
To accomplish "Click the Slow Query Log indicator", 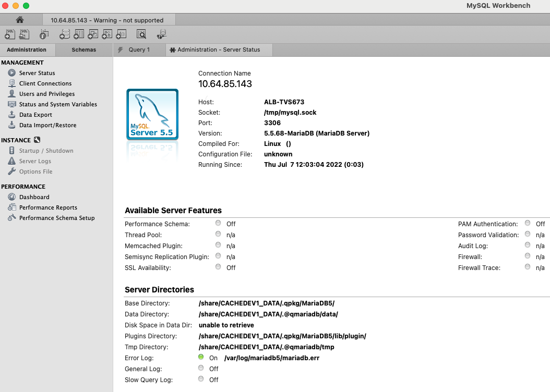I will pyautogui.click(x=201, y=378).
